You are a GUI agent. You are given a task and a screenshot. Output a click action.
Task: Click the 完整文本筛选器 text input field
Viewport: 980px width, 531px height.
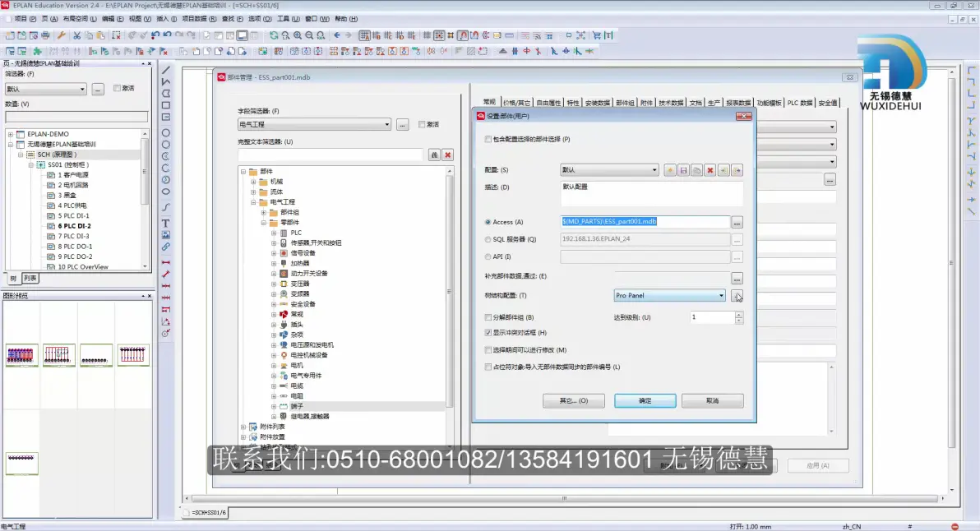tap(331, 155)
